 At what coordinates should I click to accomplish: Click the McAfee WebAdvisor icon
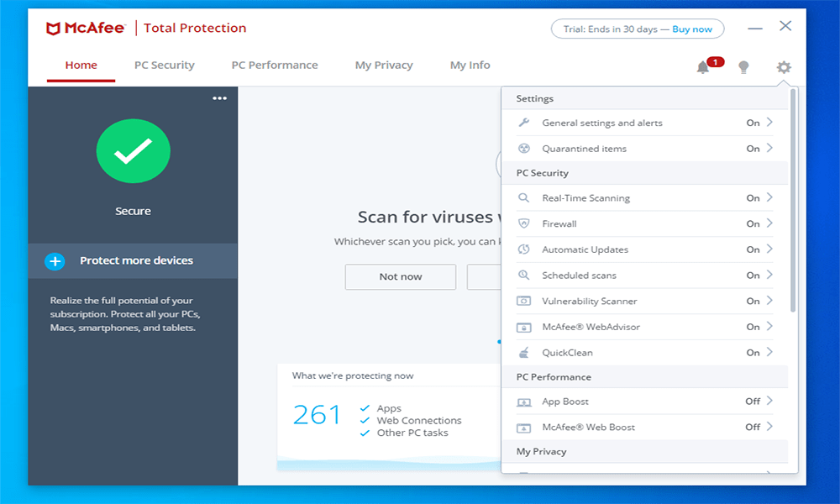[x=524, y=327]
